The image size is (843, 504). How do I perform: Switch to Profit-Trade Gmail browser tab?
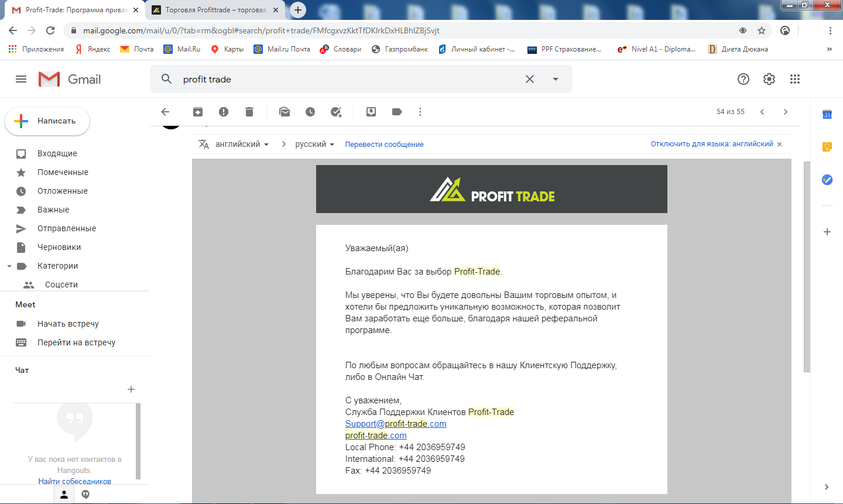pyautogui.click(x=76, y=10)
